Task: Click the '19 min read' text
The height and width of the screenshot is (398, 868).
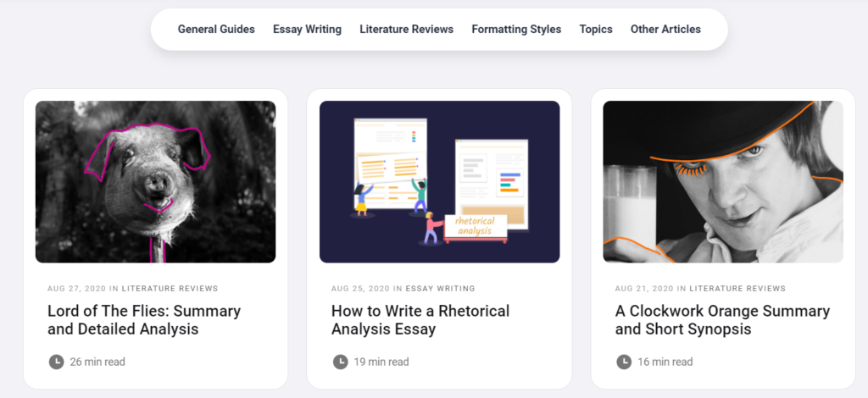Action: [x=381, y=362]
